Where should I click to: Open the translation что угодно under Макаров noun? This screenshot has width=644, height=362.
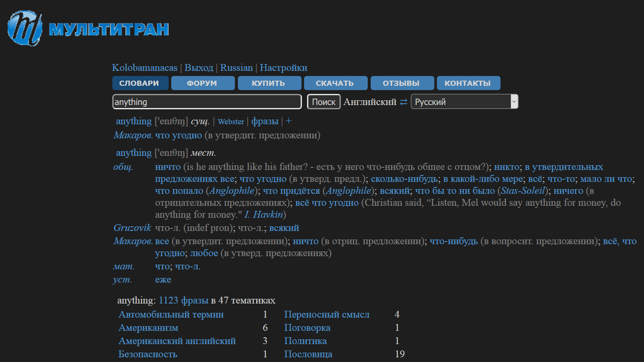coord(179,135)
